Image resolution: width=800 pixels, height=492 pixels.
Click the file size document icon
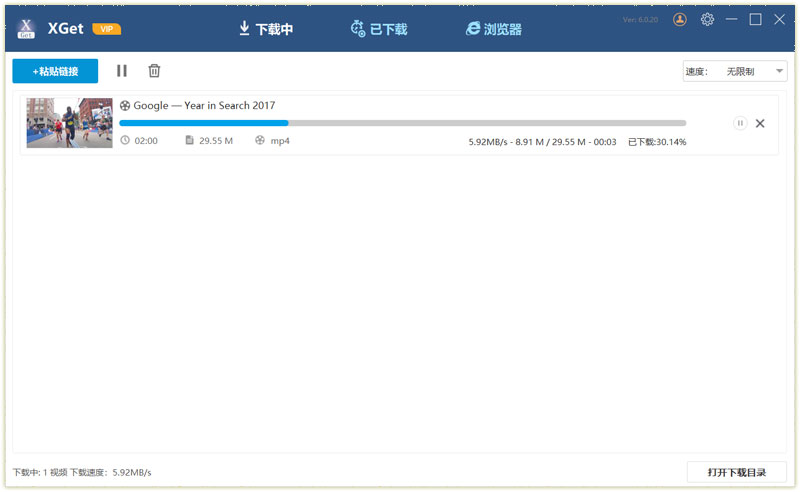coord(189,141)
